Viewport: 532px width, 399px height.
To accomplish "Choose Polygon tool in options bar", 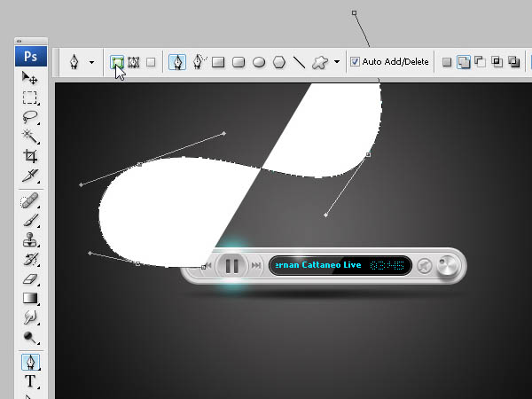I will point(279,62).
